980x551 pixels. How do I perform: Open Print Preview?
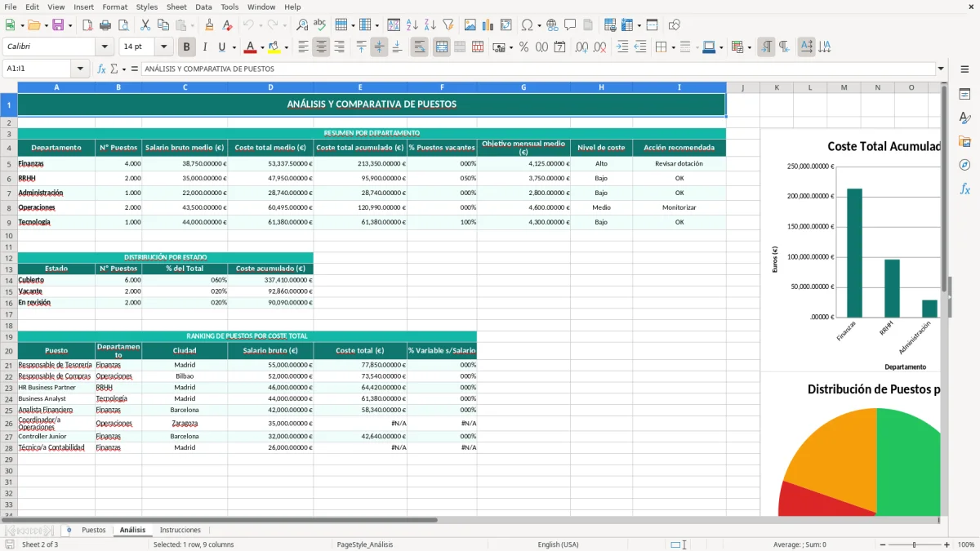point(122,25)
